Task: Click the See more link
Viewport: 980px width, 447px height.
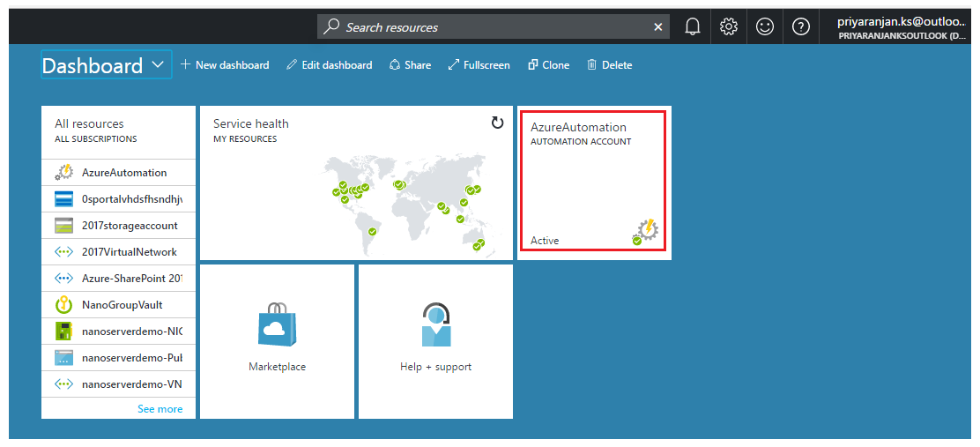Action: pyautogui.click(x=160, y=409)
